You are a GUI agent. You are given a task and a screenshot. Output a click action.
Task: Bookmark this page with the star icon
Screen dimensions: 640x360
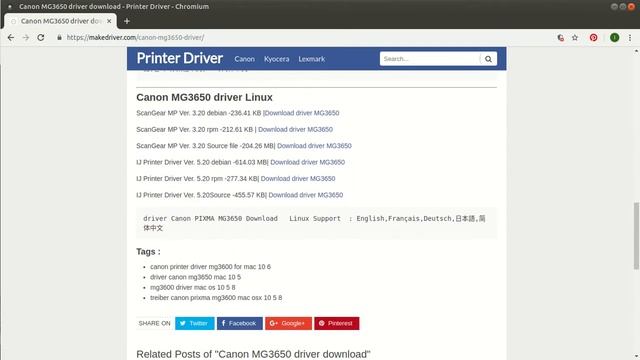pos(575,38)
